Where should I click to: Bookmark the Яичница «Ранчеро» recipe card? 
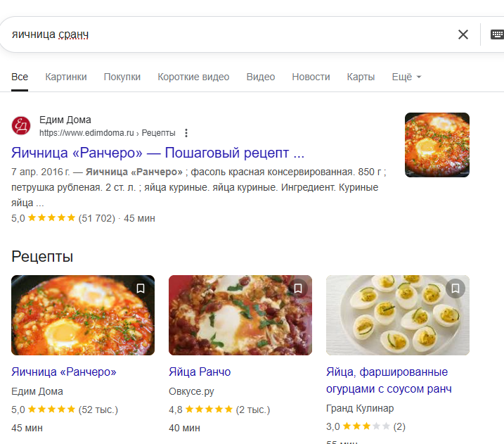tap(141, 288)
